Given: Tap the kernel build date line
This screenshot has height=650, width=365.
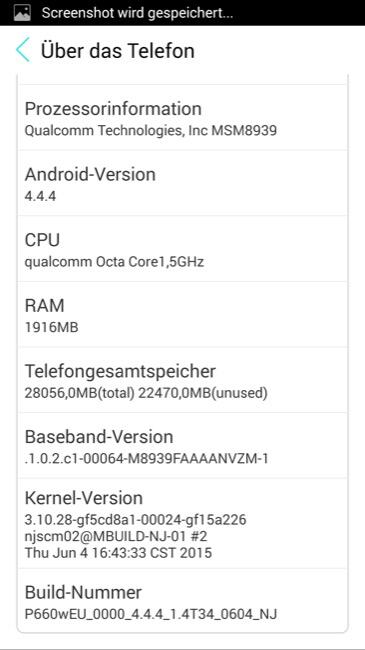Looking at the screenshot, I should (x=118, y=553).
